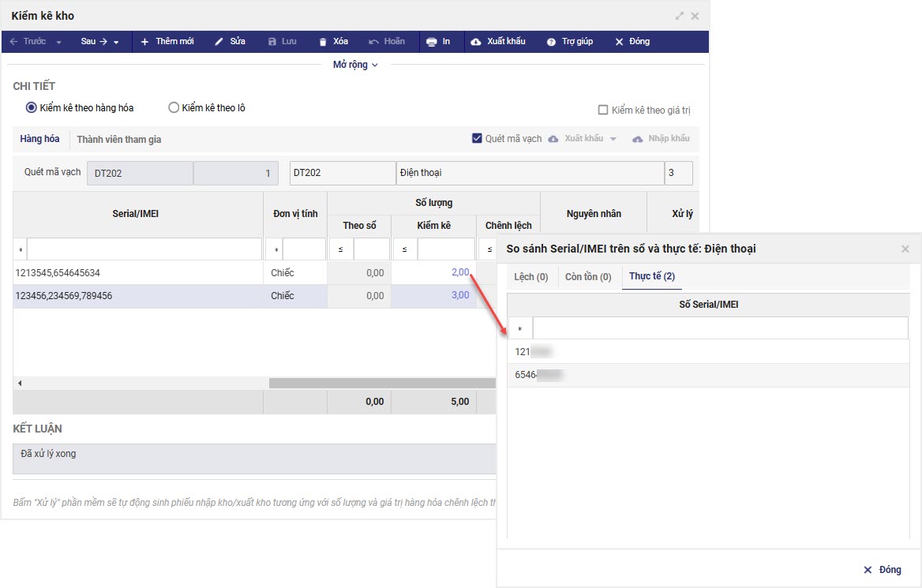Image resolution: width=922 pixels, height=588 pixels.
Task: Select popup serial row starting with 121
Action: pos(709,352)
